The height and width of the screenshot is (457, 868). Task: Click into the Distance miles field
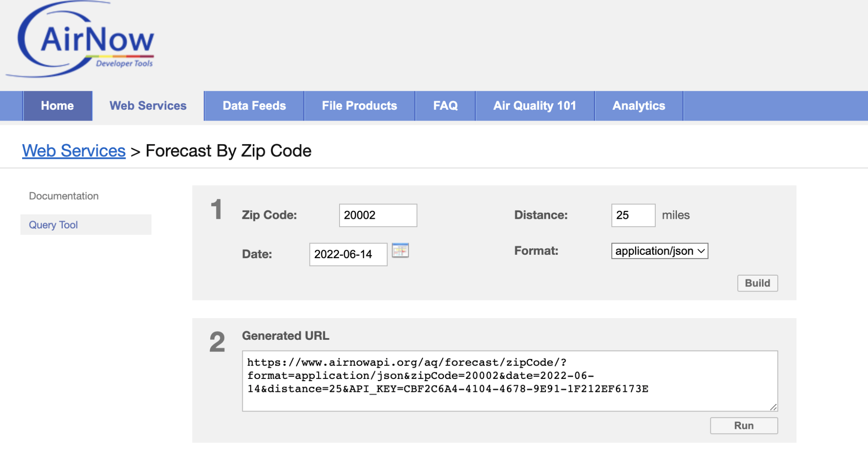click(x=633, y=215)
